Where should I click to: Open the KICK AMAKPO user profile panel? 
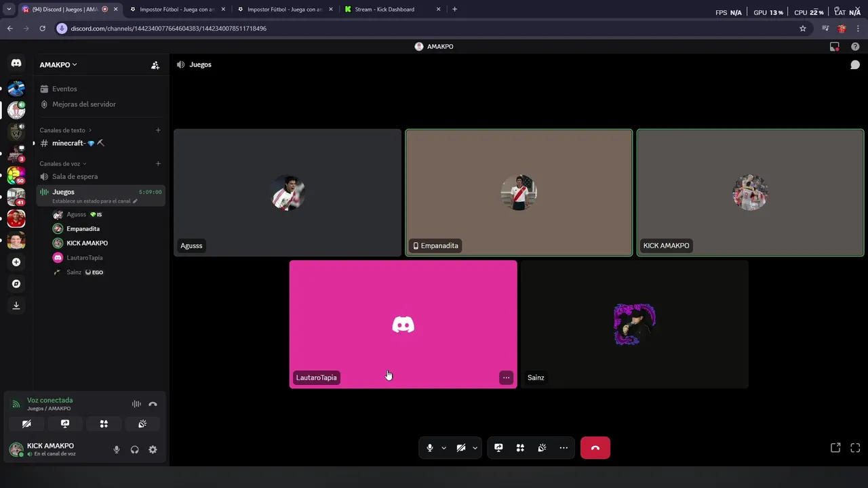pos(57,449)
